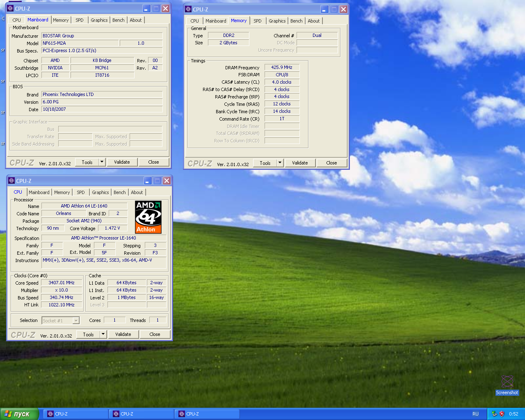The height and width of the screenshot is (420, 525).
Task: Click Validate in Mainboard window
Action: coord(122,162)
